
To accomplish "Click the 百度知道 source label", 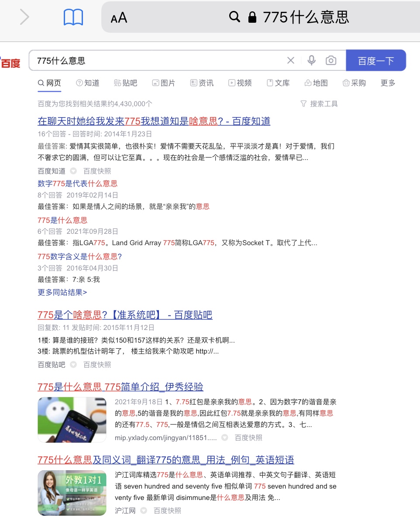I will coord(52,171).
